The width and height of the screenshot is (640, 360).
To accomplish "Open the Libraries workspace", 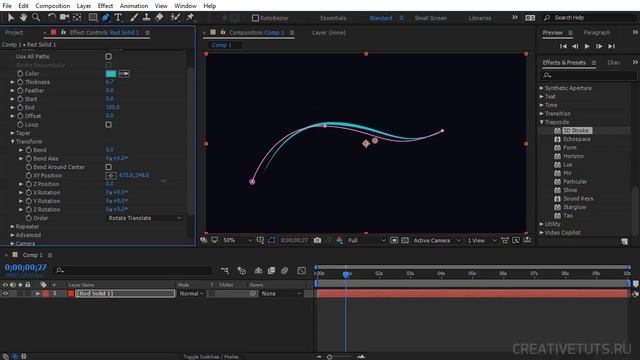I will 480,18.
